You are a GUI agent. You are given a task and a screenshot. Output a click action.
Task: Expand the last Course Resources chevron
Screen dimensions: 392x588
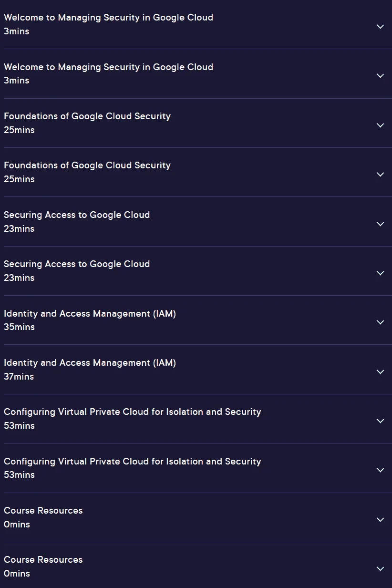pos(380,569)
